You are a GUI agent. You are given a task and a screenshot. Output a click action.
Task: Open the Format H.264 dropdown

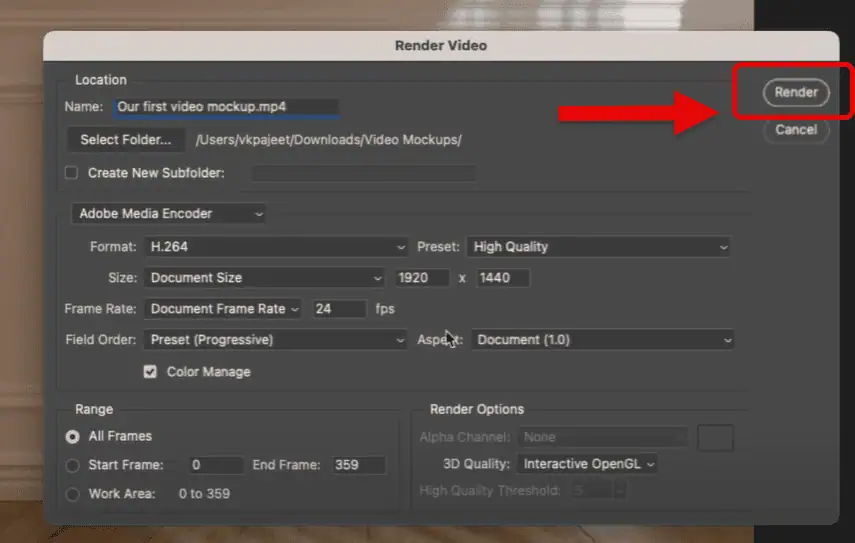coord(275,247)
